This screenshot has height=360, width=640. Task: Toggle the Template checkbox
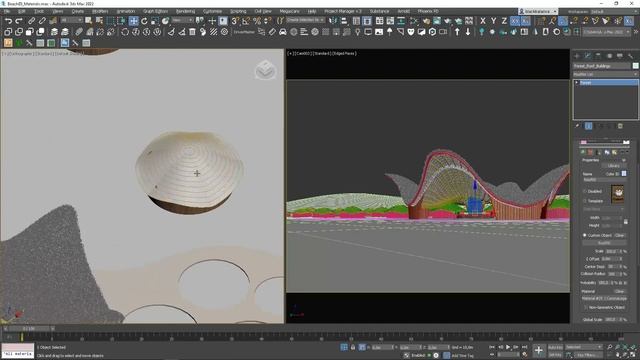585,201
